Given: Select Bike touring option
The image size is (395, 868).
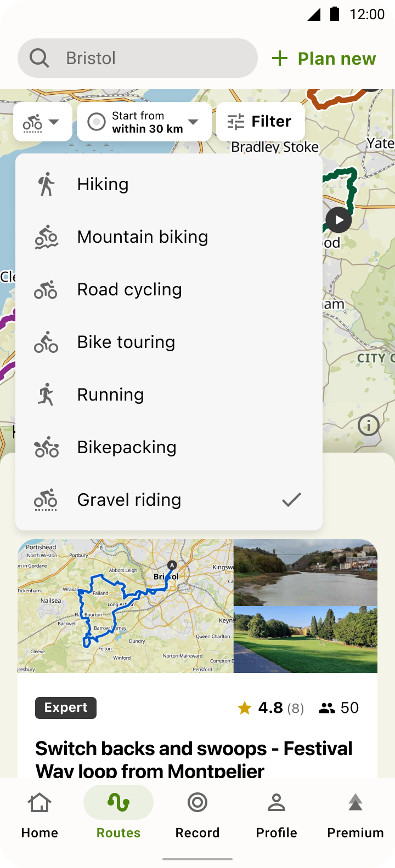Looking at the screenshot, I should pyautogui.click(x=169, y=342).
